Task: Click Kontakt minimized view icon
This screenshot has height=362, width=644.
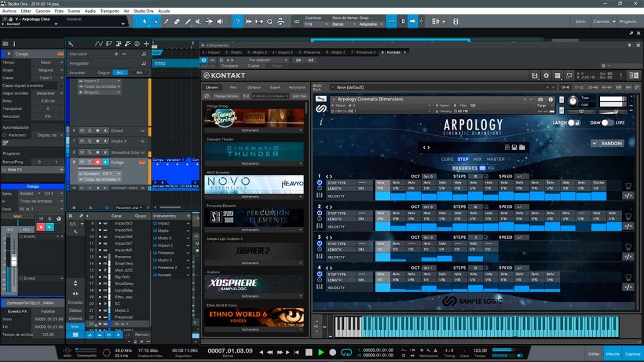Action: pos(569,75)
